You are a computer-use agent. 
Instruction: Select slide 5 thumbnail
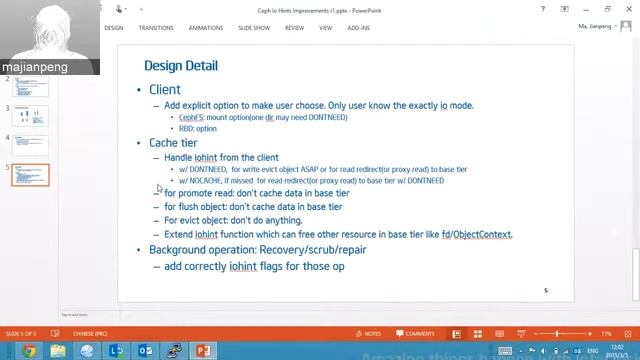(31, 175)
